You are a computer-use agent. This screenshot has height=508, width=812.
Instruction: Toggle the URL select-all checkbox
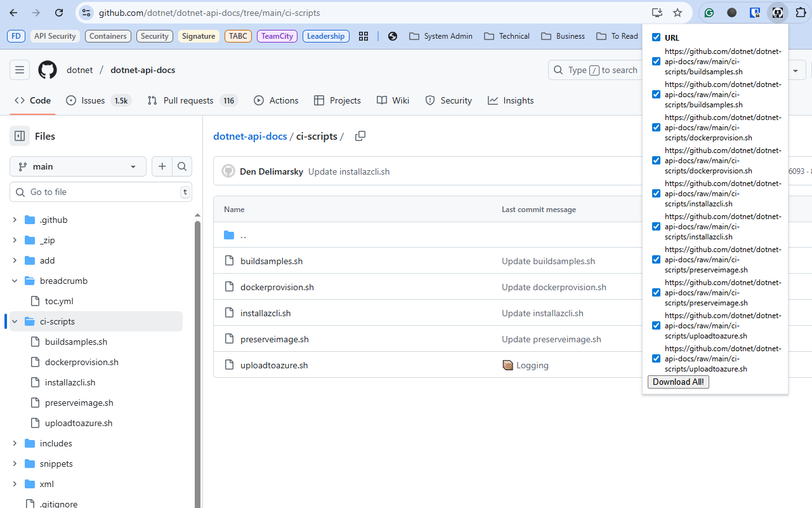point(656,37)
